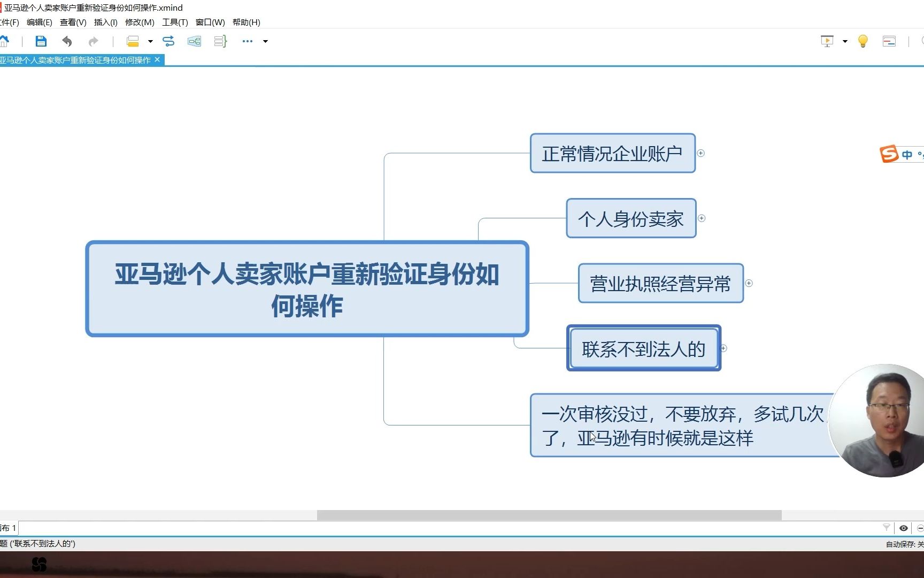Image resolution: width=924 pixels, height=578 pixels.
Task: Close the open xmind document tab
Action: (x=157, y=60)
